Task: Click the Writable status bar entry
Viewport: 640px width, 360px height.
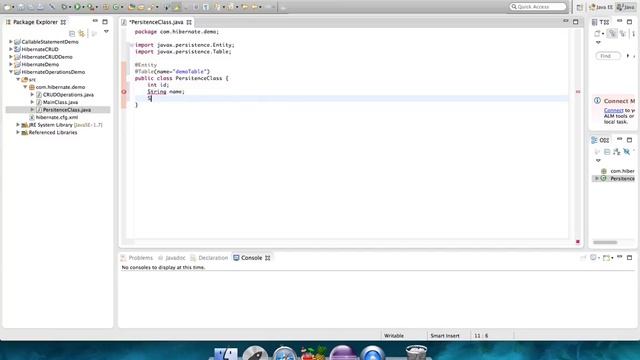Action: pos(394,336)
